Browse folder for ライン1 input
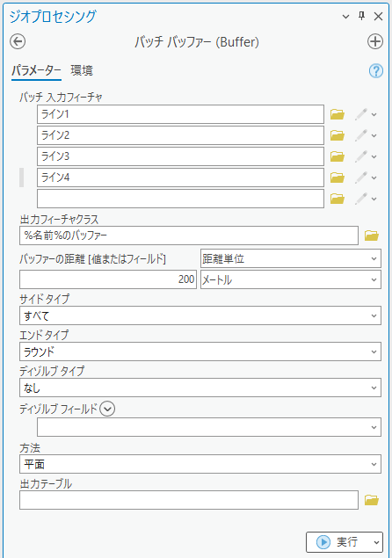The height and width of the screenshot is (558, 392). (x=338, y=114)
